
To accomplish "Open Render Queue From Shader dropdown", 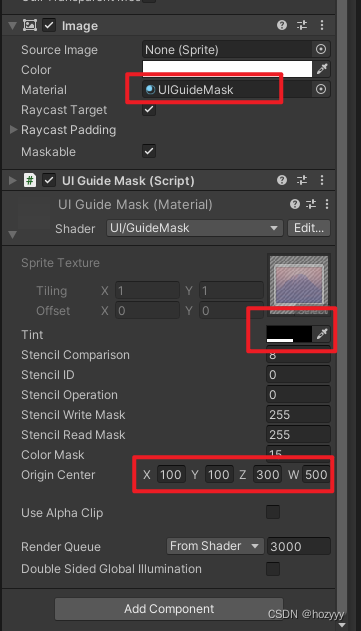I will pyautogui.click(x=215, y=546).
